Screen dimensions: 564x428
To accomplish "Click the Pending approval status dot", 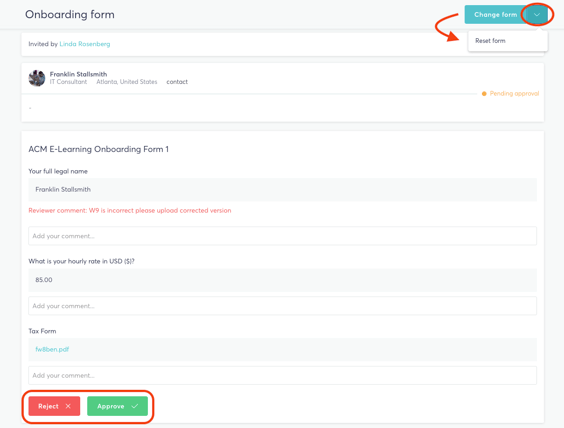I will coord(484,94).
